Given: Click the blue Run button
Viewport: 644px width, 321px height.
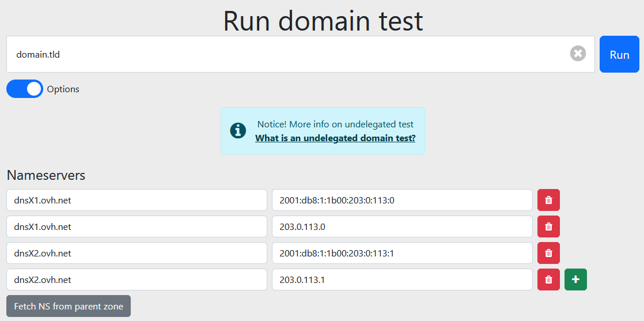Looking at the screenshot, I should pos(619,54).
